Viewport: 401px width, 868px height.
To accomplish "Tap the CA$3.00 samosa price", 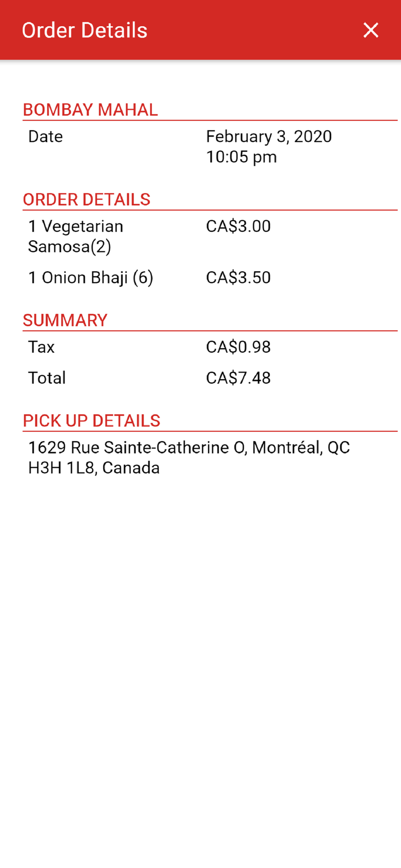I will tap(238, 227).
